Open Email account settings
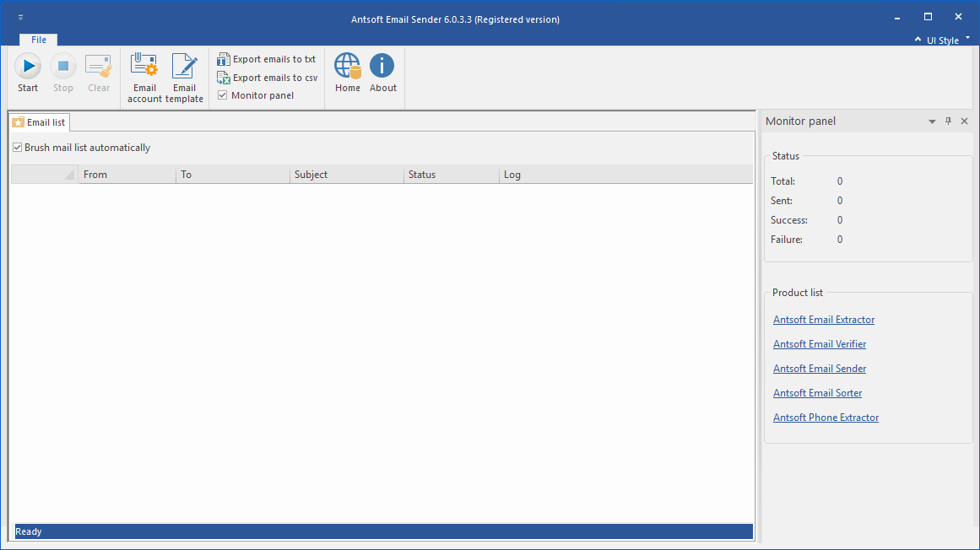This screenshot has width=980, height=550. click(144, 78)
